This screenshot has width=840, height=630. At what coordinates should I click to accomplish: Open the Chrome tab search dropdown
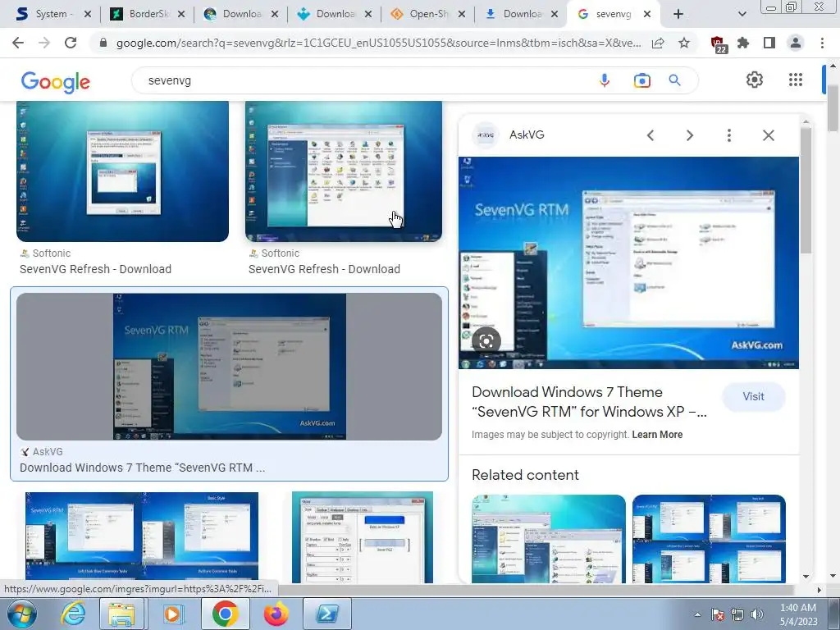pos(742,14)
